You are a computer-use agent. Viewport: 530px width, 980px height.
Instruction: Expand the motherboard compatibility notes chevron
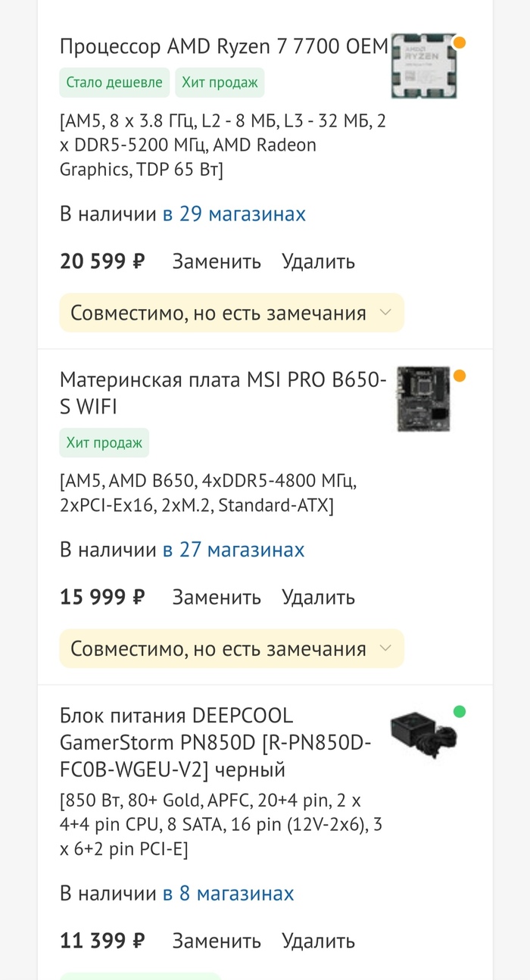click(x=385, y=648)
